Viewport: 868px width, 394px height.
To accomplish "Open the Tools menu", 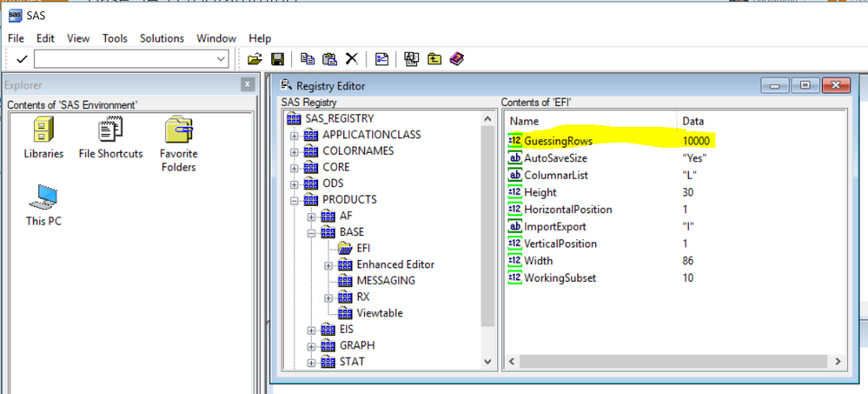I will (115, 38).
